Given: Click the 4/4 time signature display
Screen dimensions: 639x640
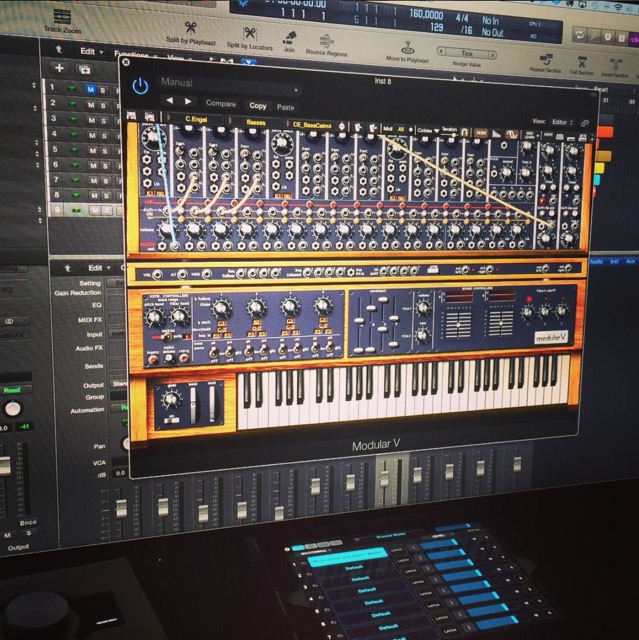Looking at the screenshot, I should pos(462,18).
